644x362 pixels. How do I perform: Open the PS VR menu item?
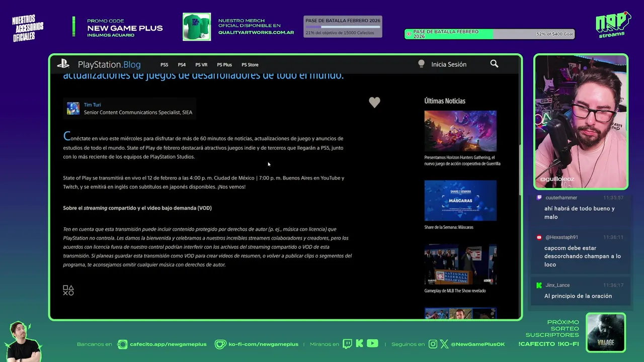click(201, 65)
